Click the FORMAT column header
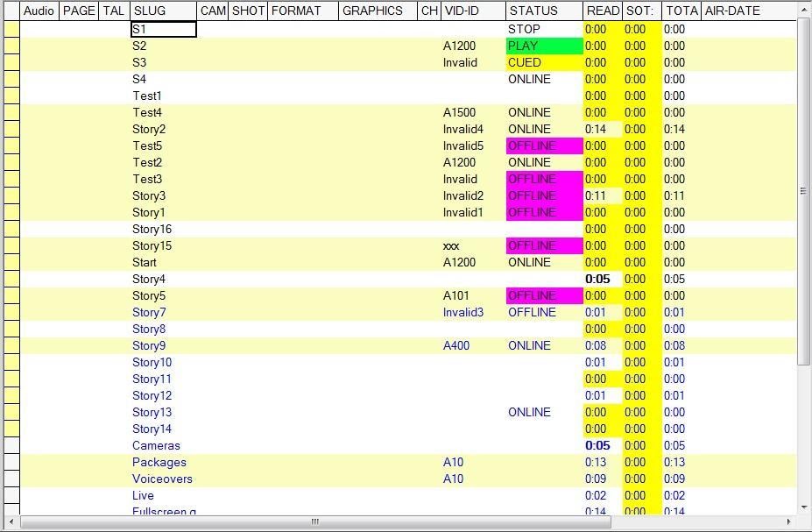The image size is (812, 532). tap(302, 11)
